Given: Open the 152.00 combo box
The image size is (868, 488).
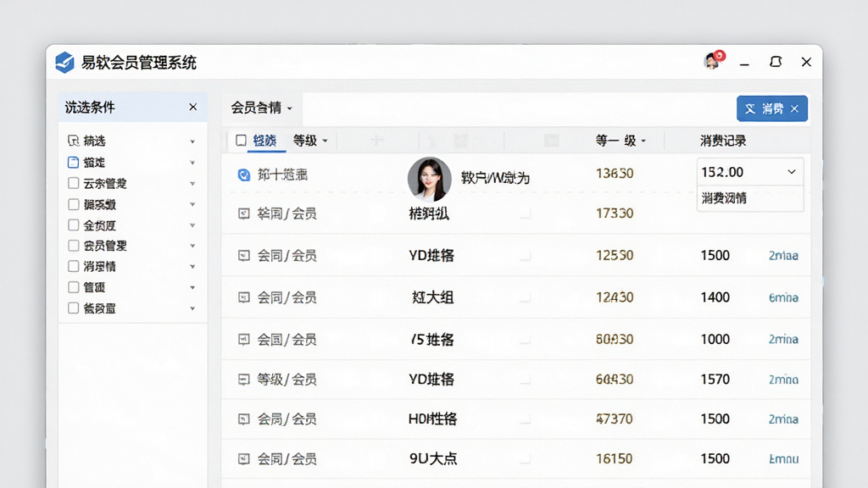Looking at the screenshot, I should pos(749,172).
